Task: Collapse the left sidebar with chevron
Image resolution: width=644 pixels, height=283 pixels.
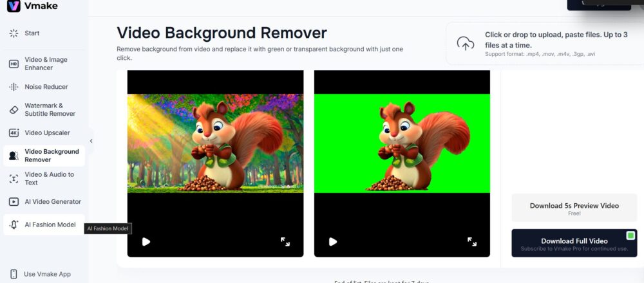Action: (91, 141)
